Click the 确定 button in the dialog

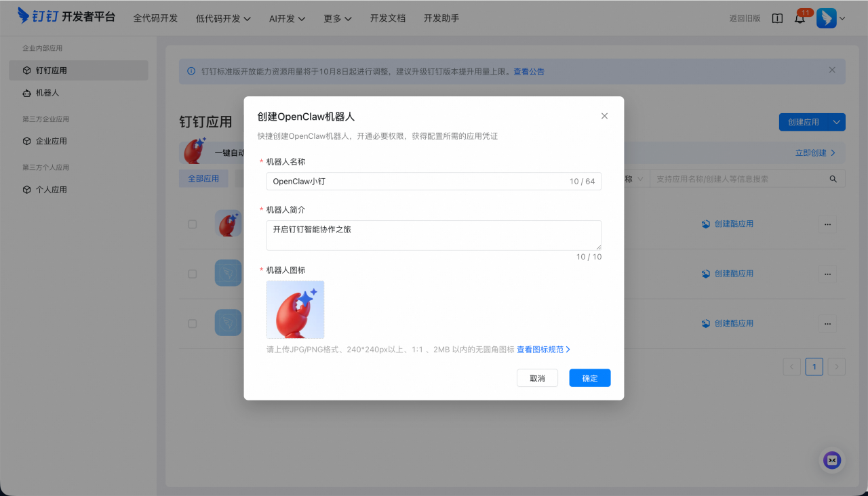pos(590,378)
